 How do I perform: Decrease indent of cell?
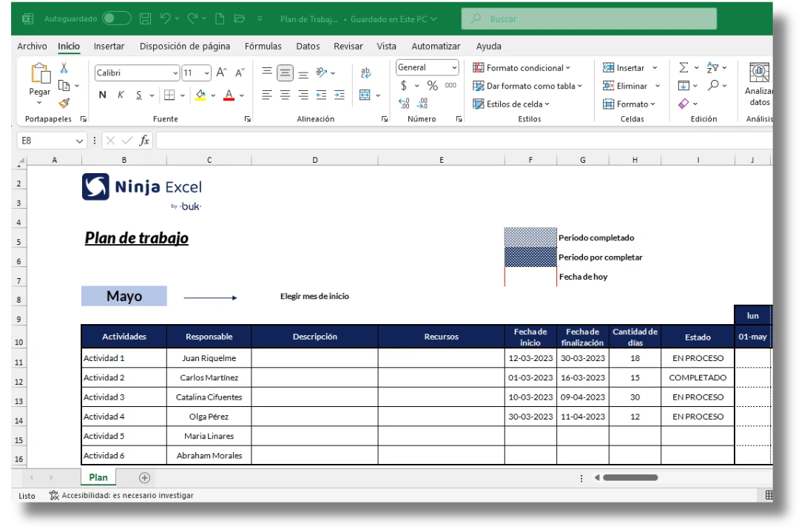point(321,95)
